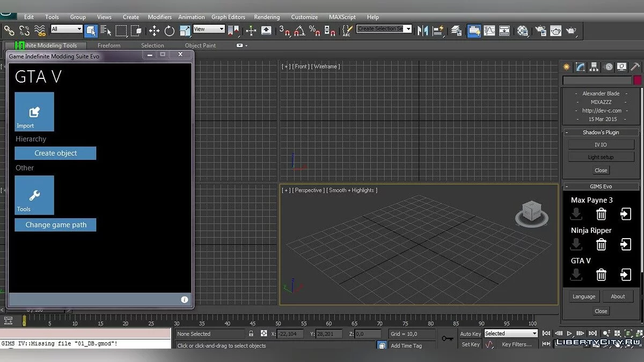644x362 pixels.
Task: Open the Material Editor sphere icon
Action: [522, 31]
